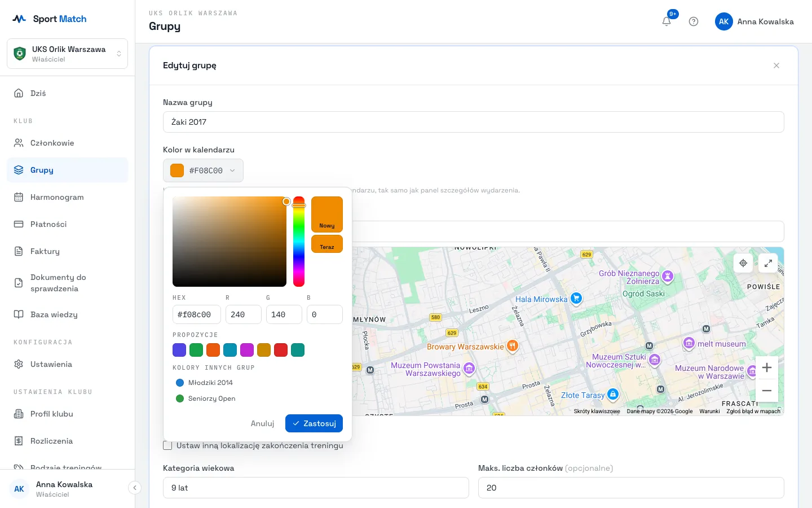812x508 pixels.
Task: Click Muzeum Powstania Warszawskiego pin
Action: point(469,369)
